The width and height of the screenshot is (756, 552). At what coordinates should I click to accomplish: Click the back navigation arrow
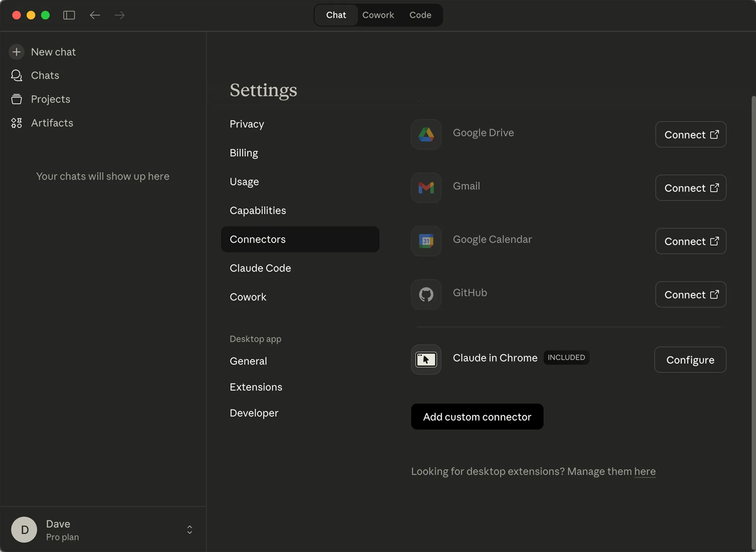tap(95, 15)
